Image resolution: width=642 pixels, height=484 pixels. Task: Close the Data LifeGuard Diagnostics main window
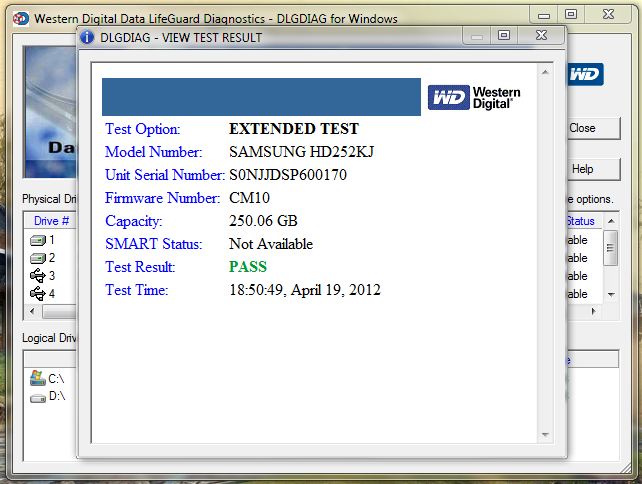click(x=608, y=14)
